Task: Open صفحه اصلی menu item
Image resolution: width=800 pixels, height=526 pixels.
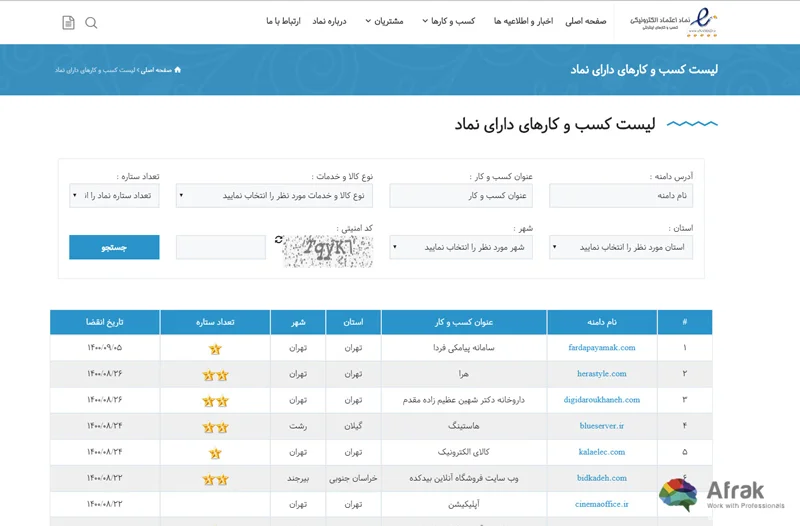Action: (x=586, y=21)
